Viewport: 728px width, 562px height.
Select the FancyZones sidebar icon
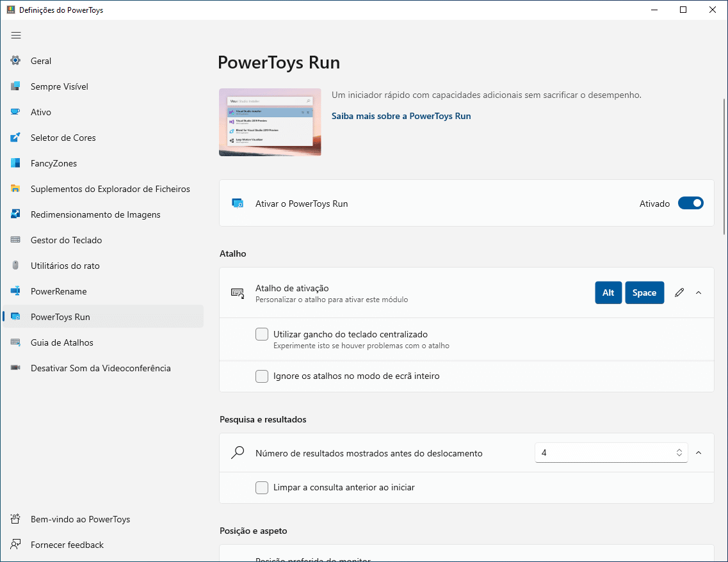click(x=15, y=163)
